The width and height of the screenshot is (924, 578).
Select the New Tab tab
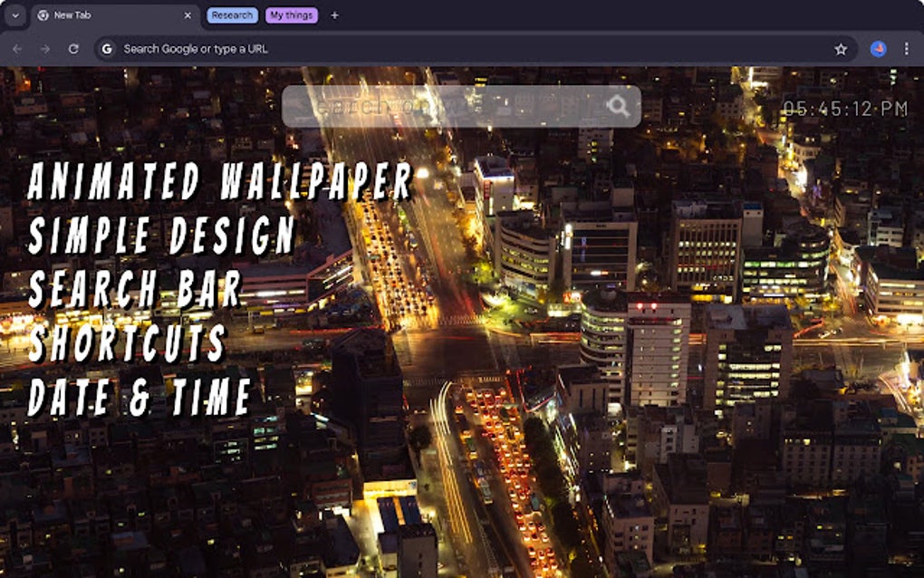100,15
